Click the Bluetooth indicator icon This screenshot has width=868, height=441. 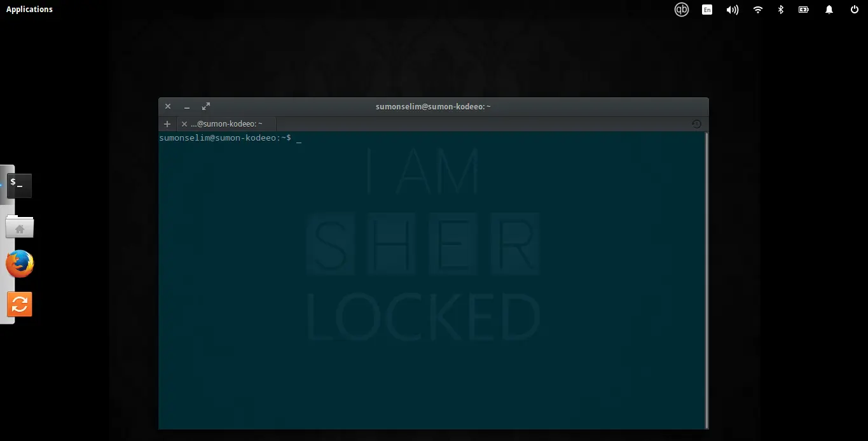tap(780, 10)
